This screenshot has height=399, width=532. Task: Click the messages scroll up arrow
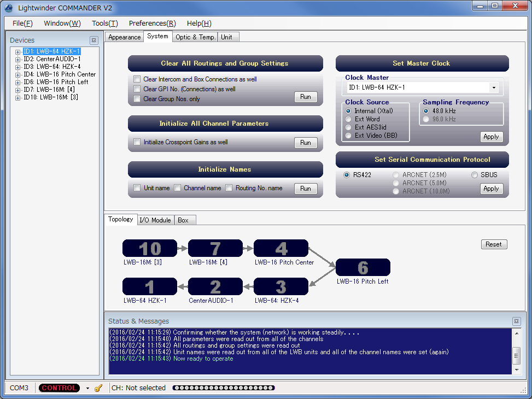pyautogui.click(x=516, y=333)
